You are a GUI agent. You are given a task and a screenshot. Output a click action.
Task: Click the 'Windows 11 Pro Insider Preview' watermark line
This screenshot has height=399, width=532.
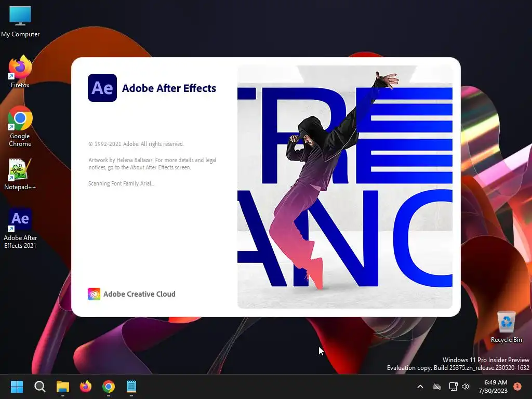coord(486,360)
